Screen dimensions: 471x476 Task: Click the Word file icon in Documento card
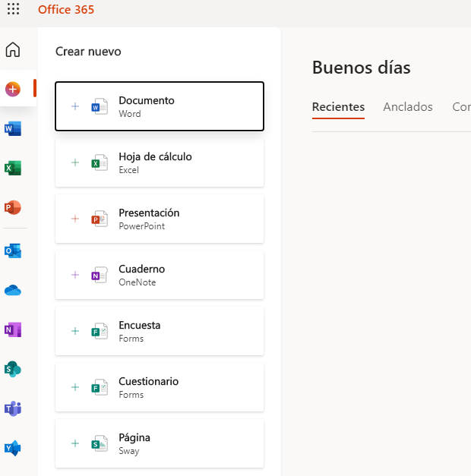pos(100,106)
